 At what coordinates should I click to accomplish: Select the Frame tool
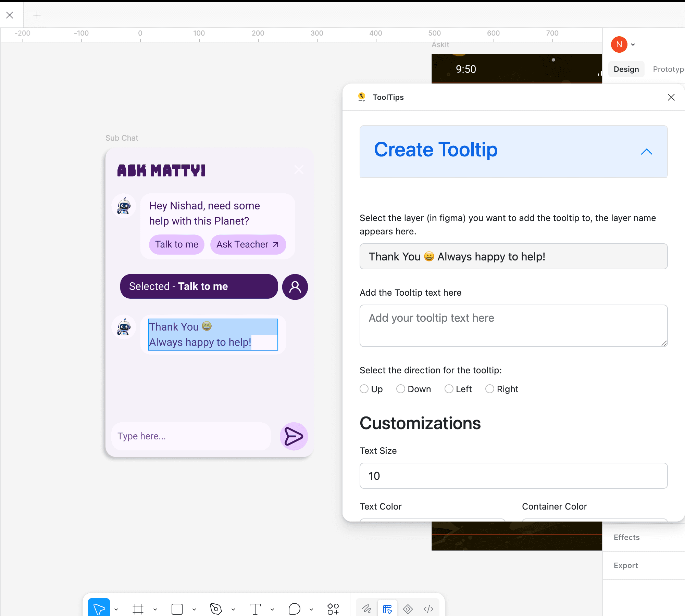138,609
